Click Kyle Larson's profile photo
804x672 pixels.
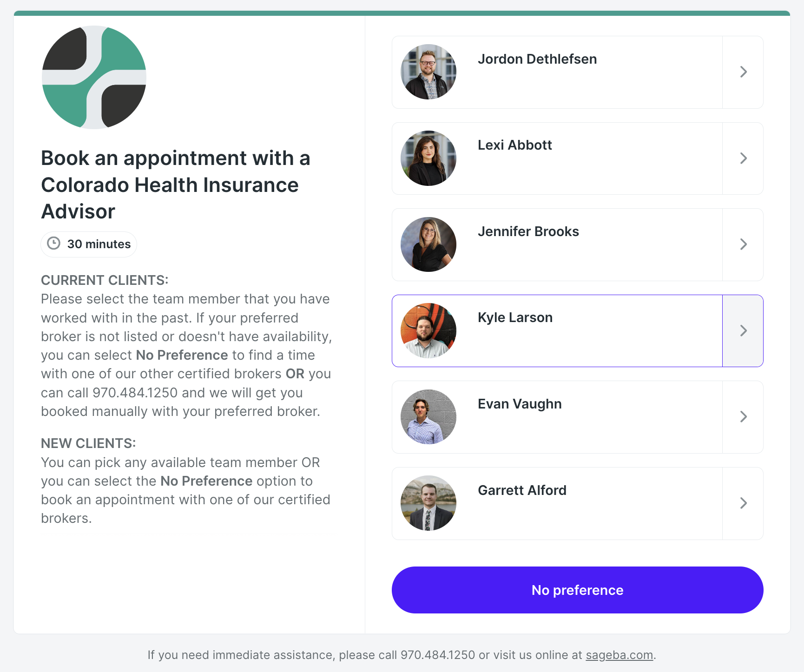pos(428,330)
